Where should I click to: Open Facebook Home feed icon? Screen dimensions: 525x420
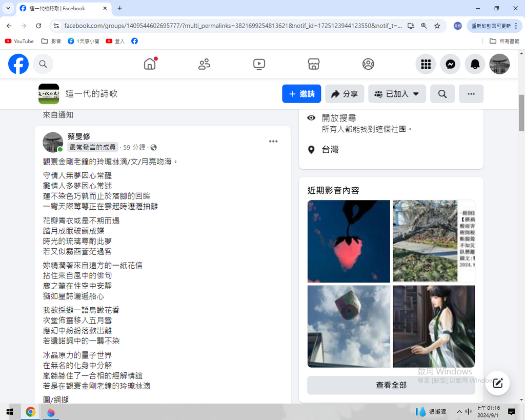point(150,64)
